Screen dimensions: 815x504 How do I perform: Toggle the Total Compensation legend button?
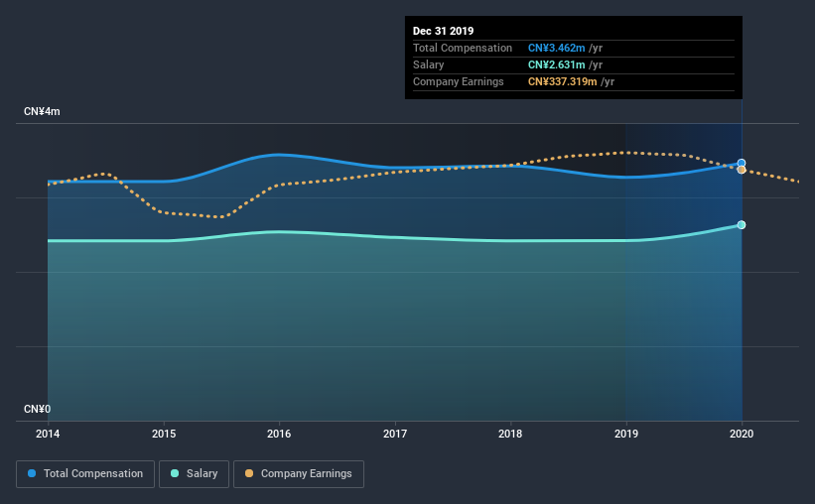pyautogui.click(x=85, y=474)
